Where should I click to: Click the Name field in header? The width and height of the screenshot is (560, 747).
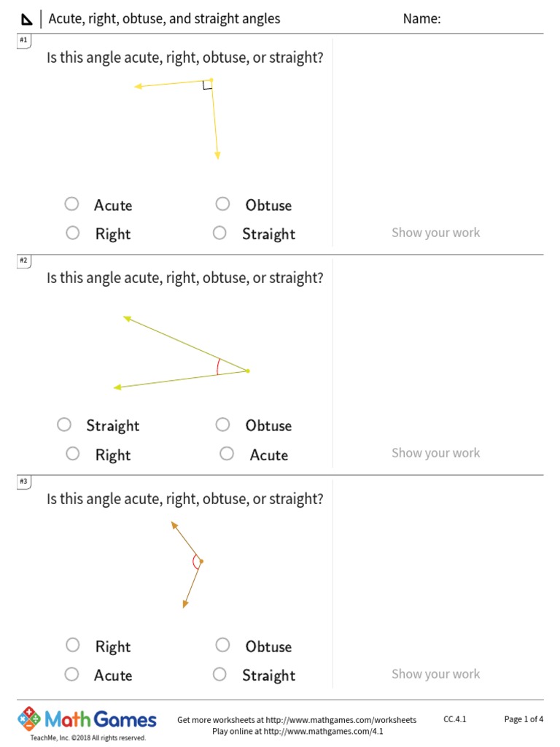pyautogui.click(x=481, y=20)
